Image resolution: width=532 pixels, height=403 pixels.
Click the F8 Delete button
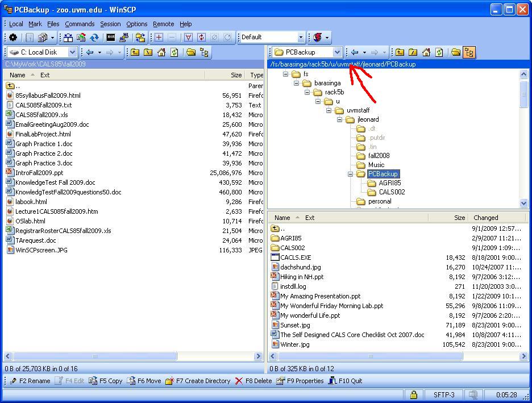[x=253, y=381]
